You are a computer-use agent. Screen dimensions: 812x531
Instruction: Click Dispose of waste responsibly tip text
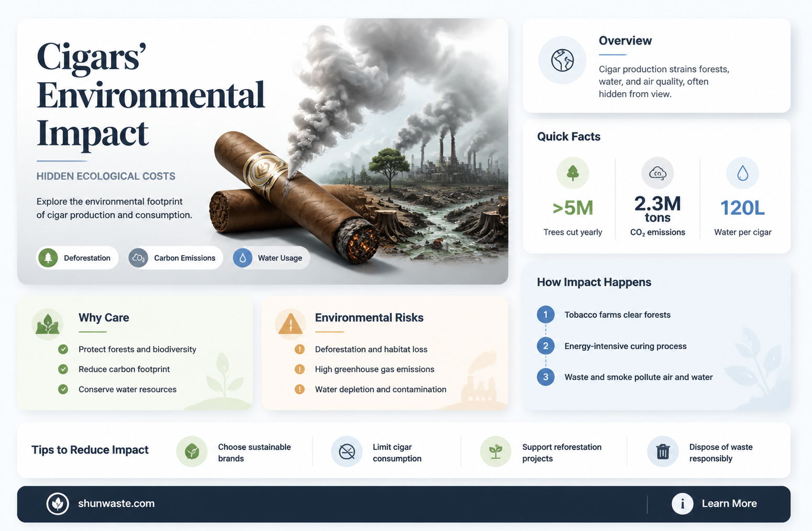721,452
